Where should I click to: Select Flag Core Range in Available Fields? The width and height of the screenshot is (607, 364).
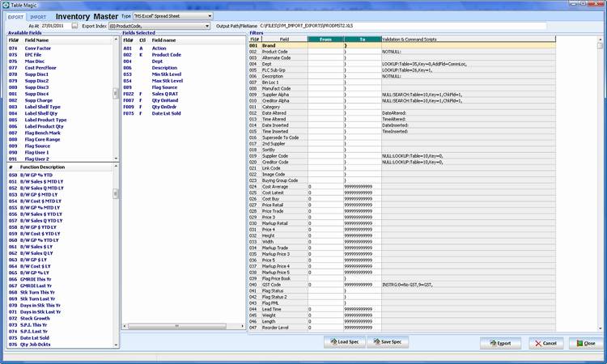(x=42, y=140)
